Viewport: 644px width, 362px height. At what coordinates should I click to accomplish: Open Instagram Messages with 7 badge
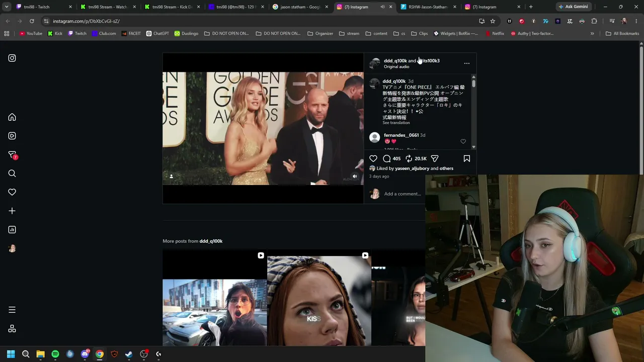coord(13,155)
